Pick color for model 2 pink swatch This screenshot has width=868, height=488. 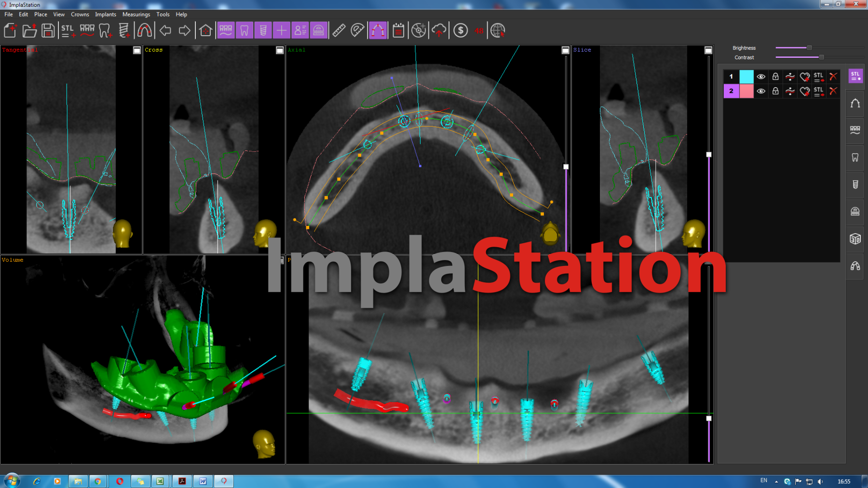pos(746,91)
